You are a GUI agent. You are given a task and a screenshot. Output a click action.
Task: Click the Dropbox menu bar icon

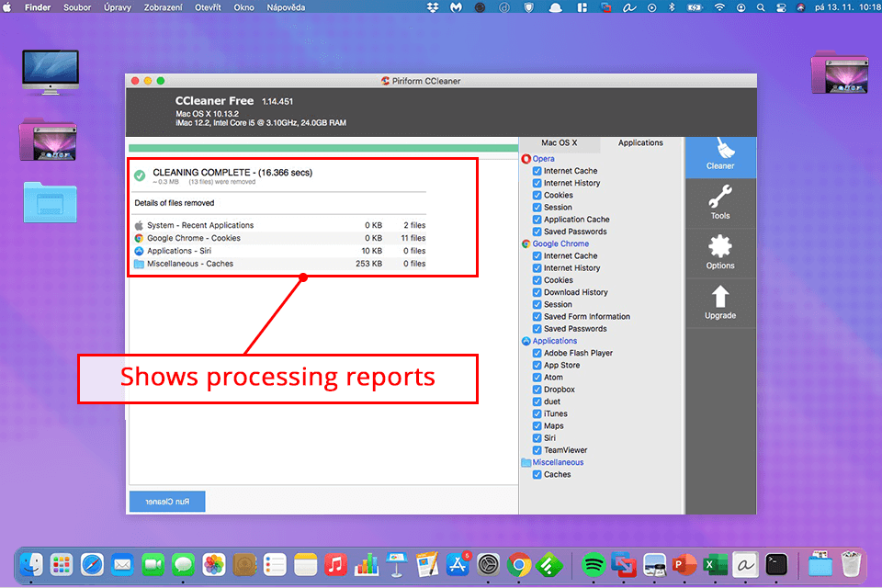point(433,7)
